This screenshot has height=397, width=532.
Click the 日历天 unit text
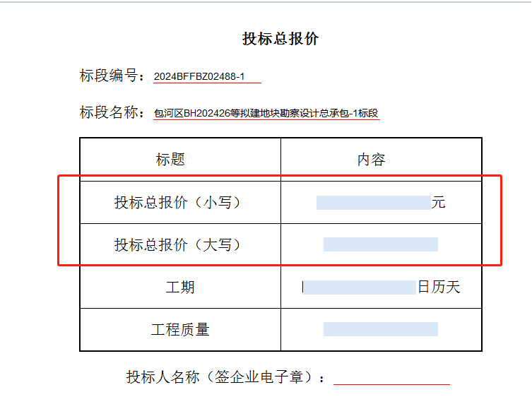point(439,288)
